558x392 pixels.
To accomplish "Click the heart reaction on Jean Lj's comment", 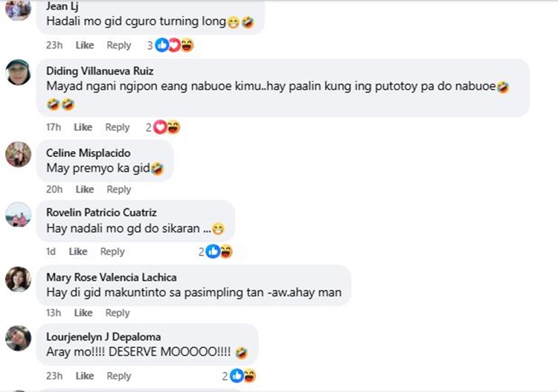I will point(174,45).
